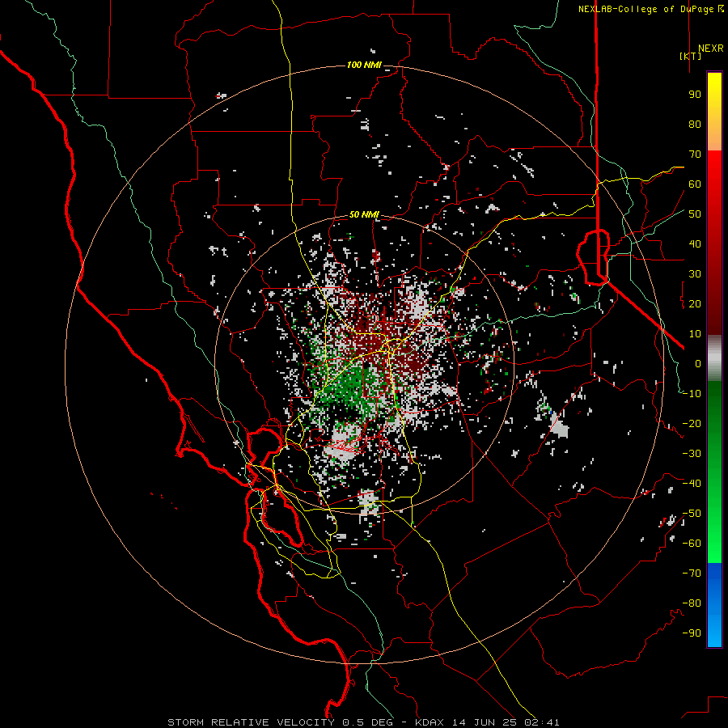Click the "NEXLAB-College of DuPage" header text
Screen dimensions: 728x728
pyautogui.click(x=645, y=9)
